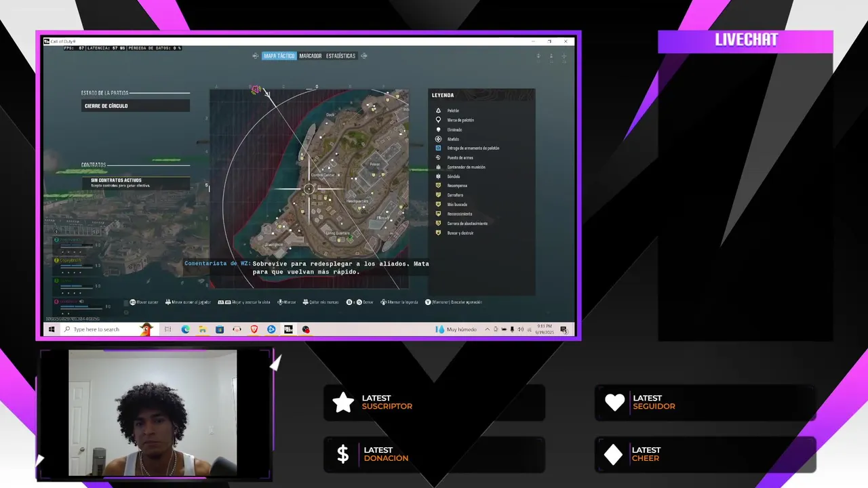The image size is (868, 488).
Task: Click the Carrera de abastecimiento icon
Action: point(438,223)
